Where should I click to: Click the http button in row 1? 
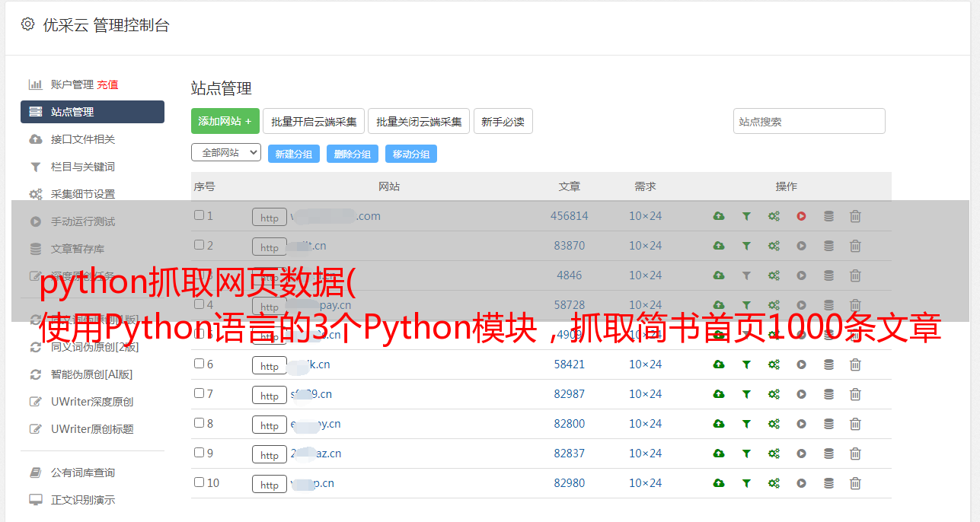click(270, 217)
